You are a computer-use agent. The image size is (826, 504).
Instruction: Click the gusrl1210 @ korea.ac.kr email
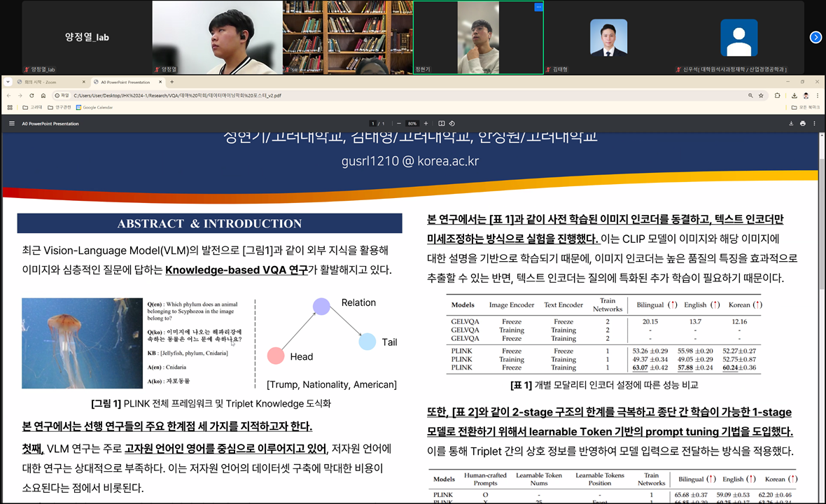[409, 161]
